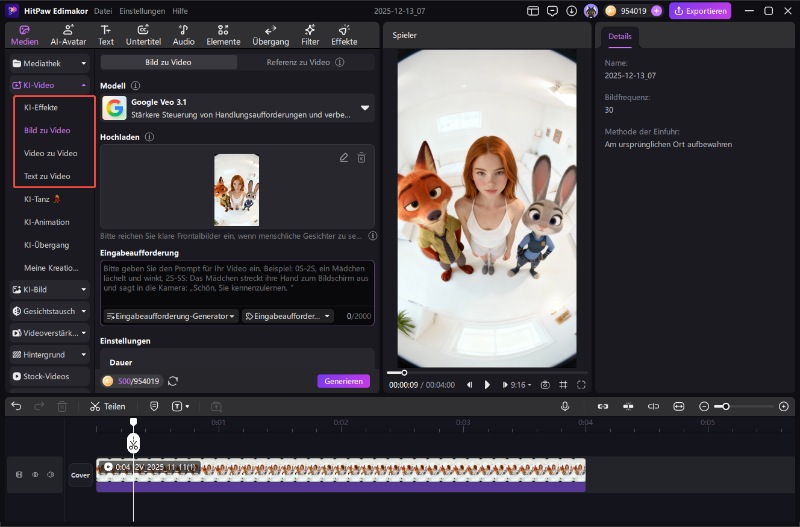The width and height of the screenshot is (800, 527).
Task: Zoom out the timeline with minus icon
Action: (704, 407)
